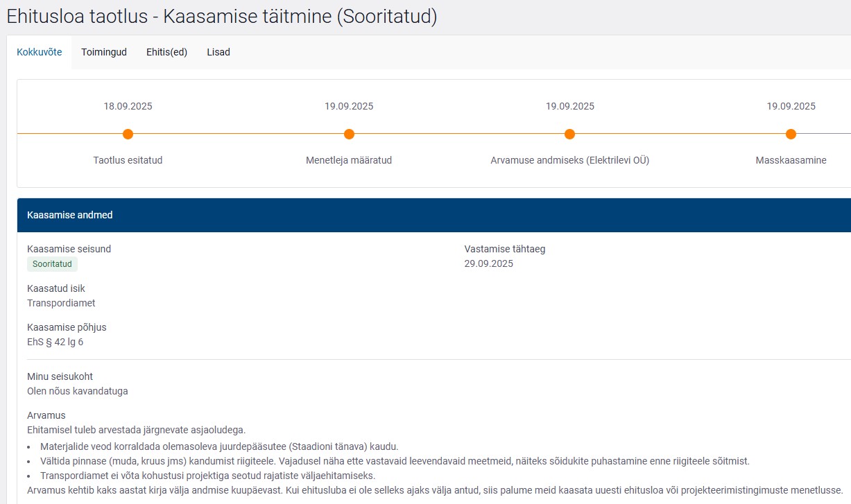Switch to the Toimingud tab
Screen dimensions: 851x504
104,52
